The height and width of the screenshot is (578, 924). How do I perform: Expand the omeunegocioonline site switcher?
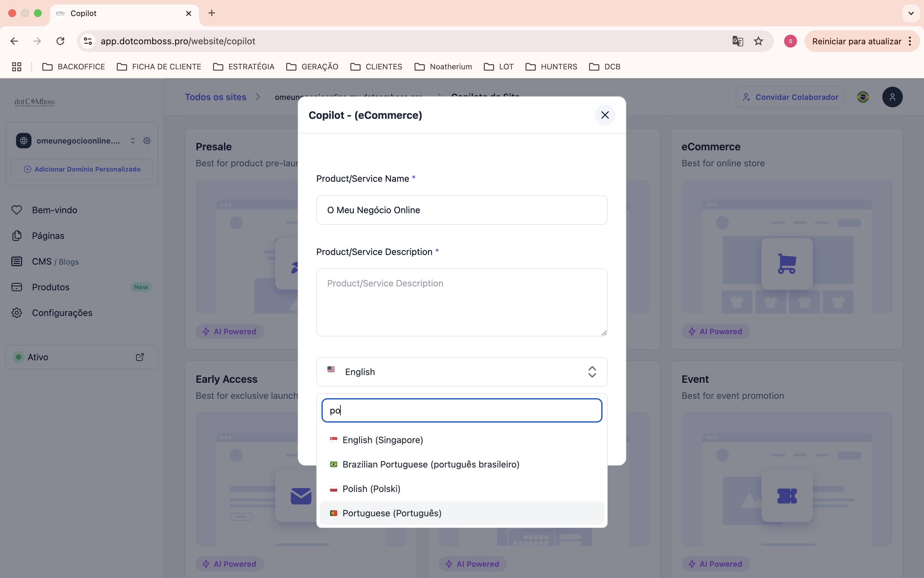click(133, 141)
